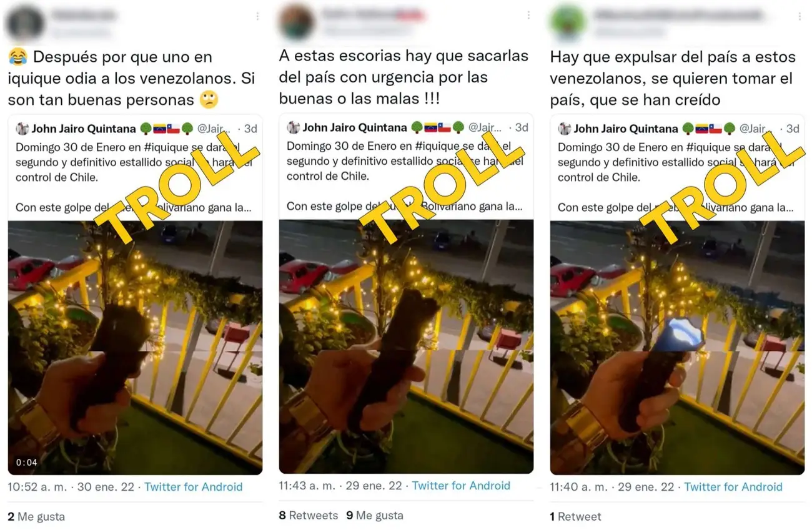Viewport: 812px width, 530px height.
Task: View the 1 Retweet list
Action: tap(575, 517)
